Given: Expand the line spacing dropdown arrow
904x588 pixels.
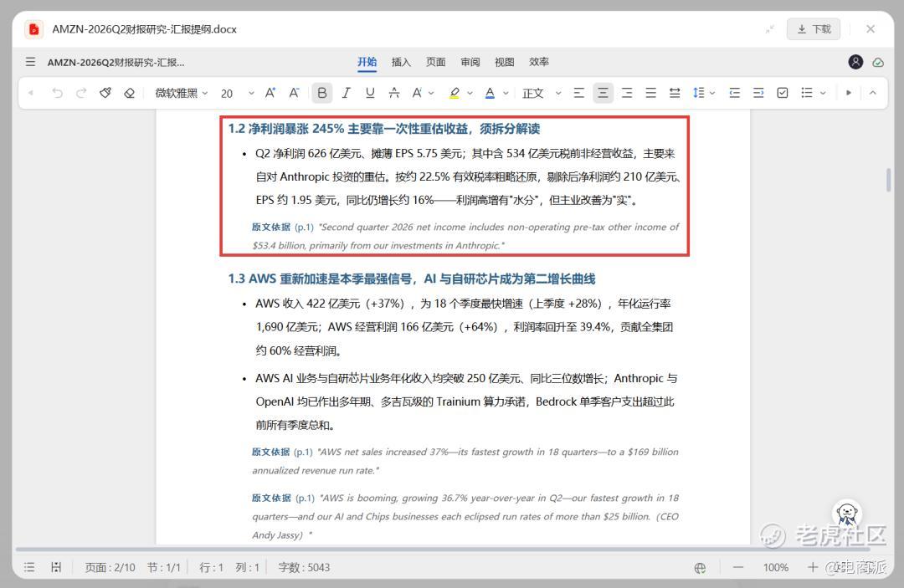Looking at the screenshot, I should 712,94.
